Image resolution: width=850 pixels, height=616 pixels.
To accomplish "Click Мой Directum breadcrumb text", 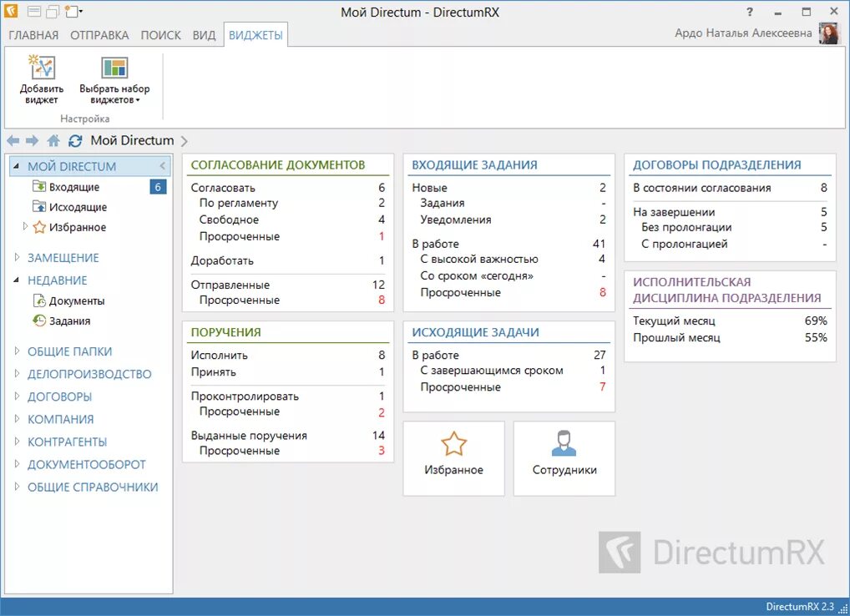I will click(132, 140).
